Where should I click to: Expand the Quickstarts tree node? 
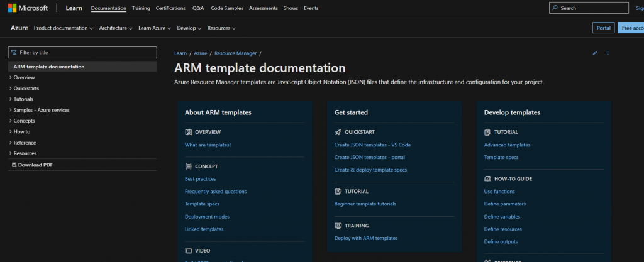[x=24, y=89]
